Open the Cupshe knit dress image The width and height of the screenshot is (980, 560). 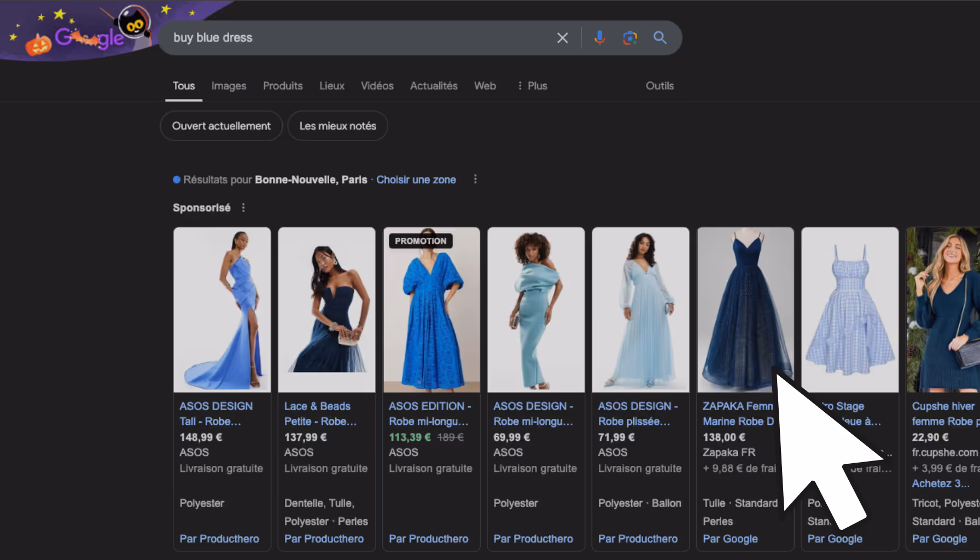click(x=943, y=310)
